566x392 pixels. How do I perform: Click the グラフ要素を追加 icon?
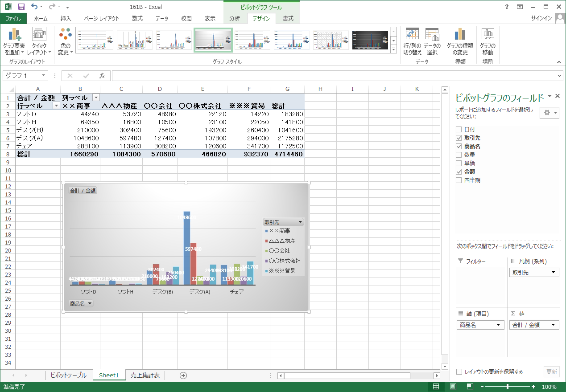click(x=15, y=35)
